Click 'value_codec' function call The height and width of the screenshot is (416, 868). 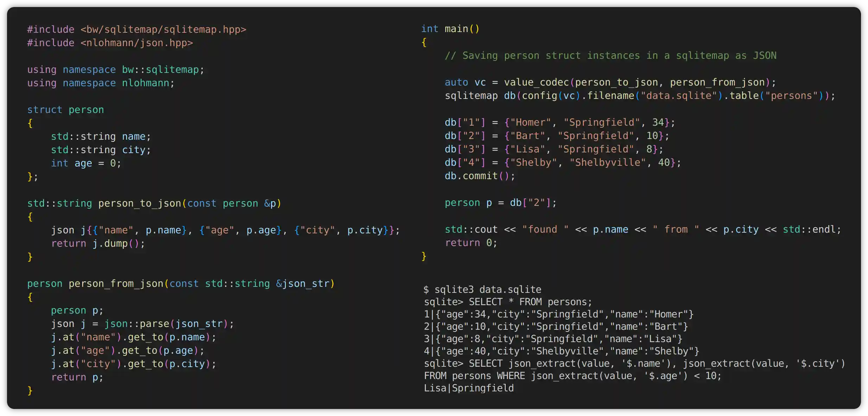tap(536, 82)
